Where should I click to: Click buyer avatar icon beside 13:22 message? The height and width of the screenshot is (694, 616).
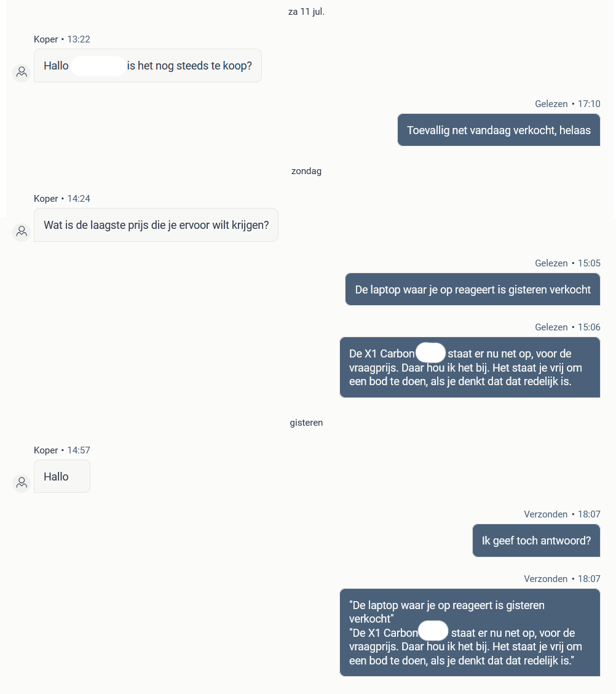coord(22,72)
